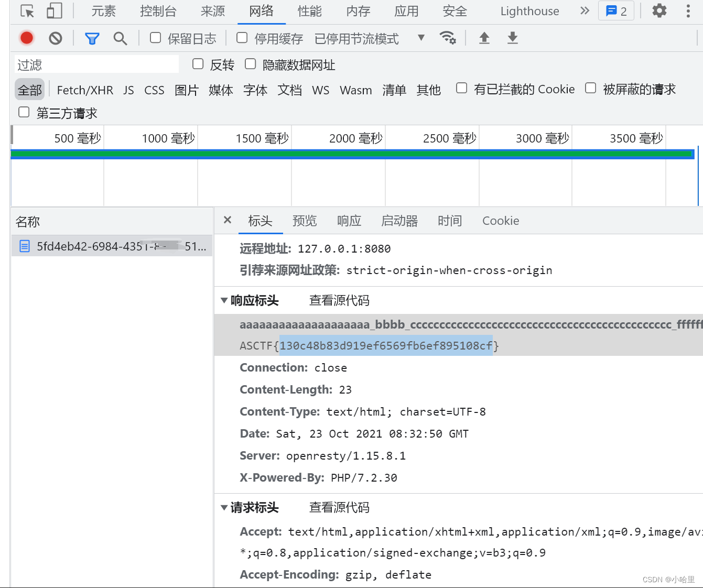Image resolution: width=703 pixels, height=588 pixels.
Task: Click the highlighted ASCTF flag hash text
Action: 386,345
